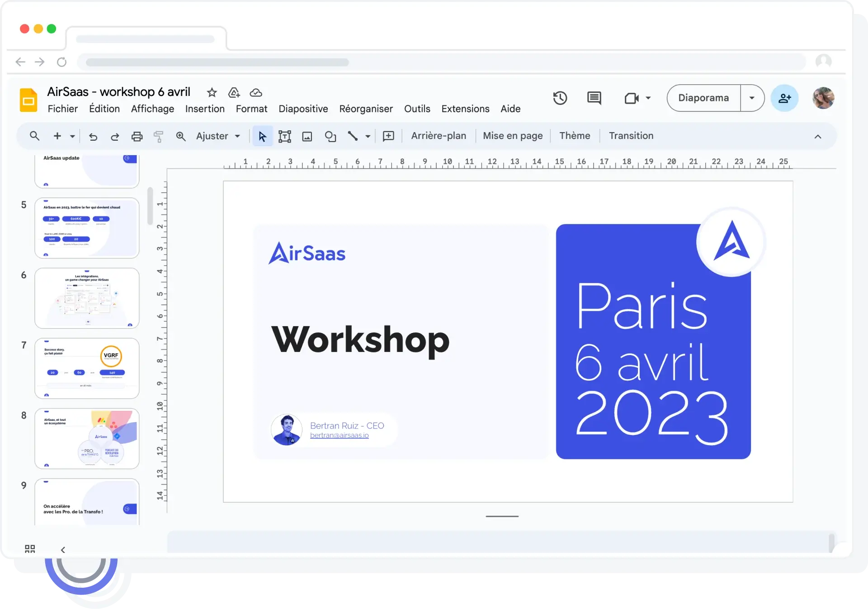Viewport: 868px width, 609px height.
Task: Check the cloud save status icon
Action: tap(256, 93)
